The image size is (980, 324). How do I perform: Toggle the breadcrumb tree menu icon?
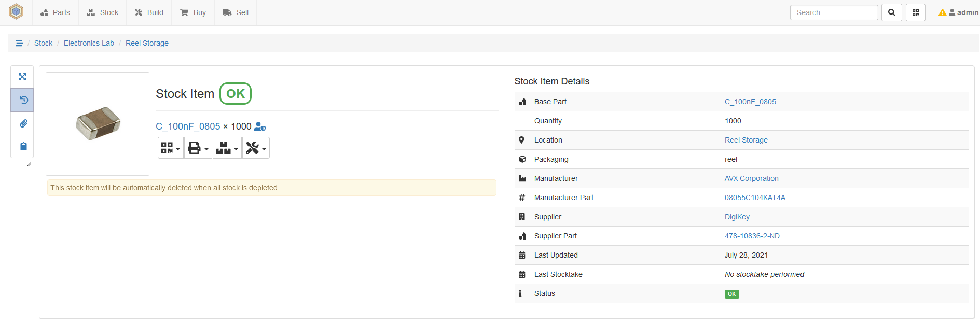pyautogui.click(x=19, y=43)
